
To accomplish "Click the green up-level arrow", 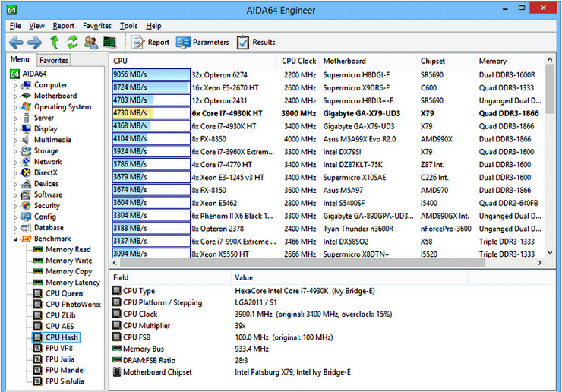I will point(55,42).
